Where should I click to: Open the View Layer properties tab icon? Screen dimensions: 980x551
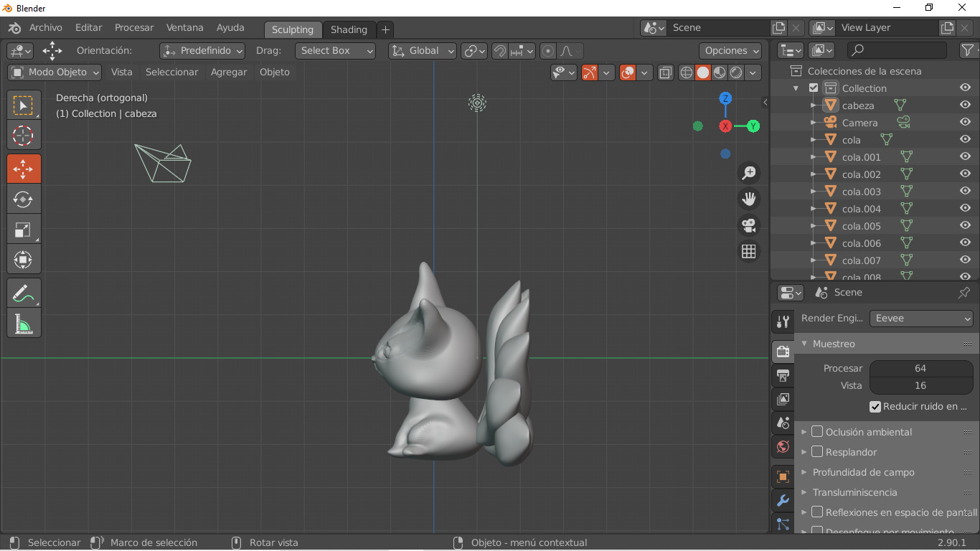pos(783,399)
